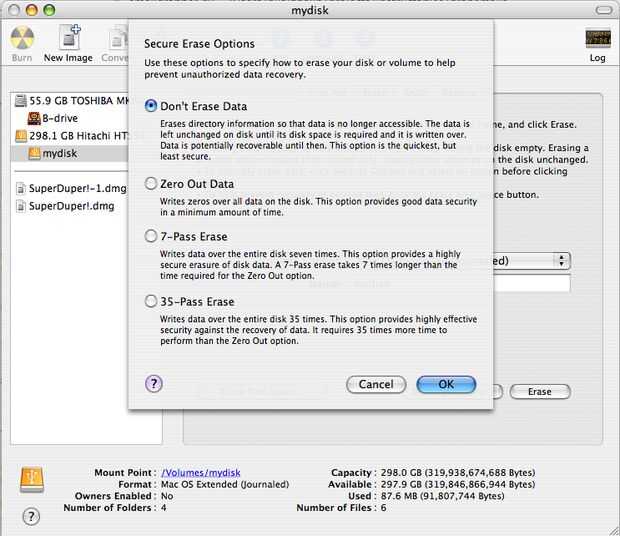This screenshot has width=620, height=536.
Task: Click the orange disk info icon
Action: [x=31, y=482]
